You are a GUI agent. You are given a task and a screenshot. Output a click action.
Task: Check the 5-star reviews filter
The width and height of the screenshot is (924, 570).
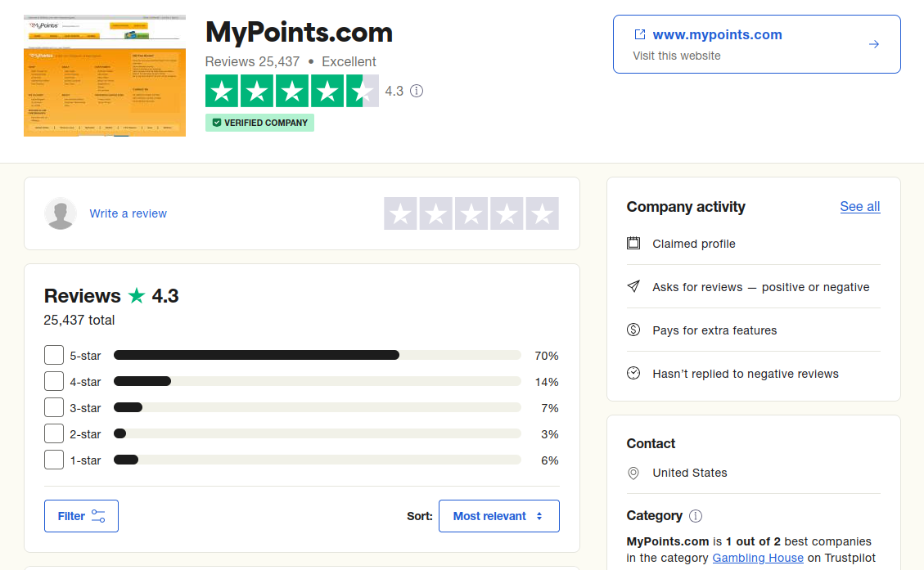[x=53, y=355]
